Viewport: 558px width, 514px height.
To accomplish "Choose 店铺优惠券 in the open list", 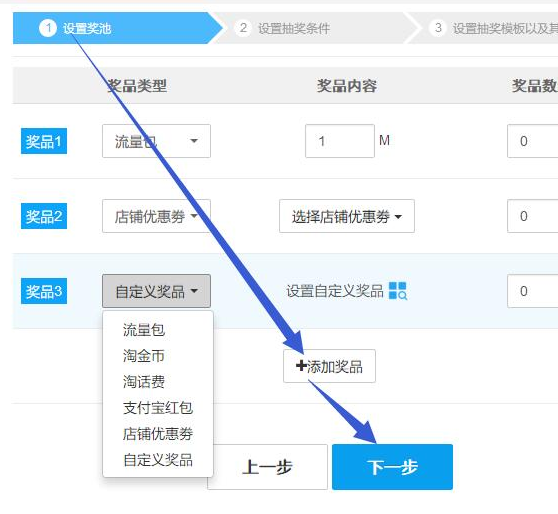I will [x=158, y=434].
